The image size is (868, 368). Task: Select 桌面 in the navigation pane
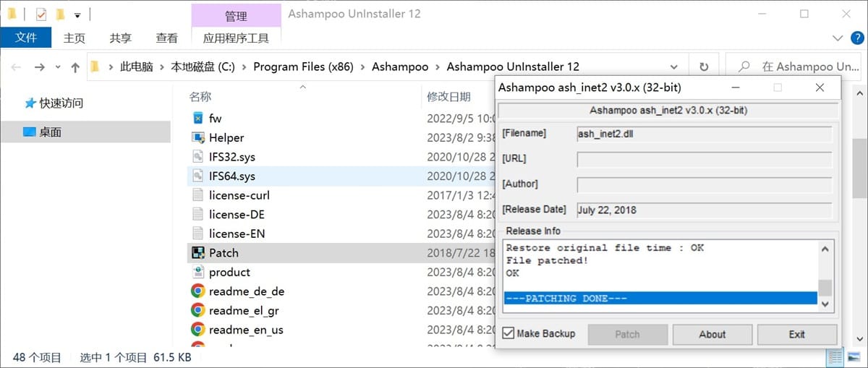pos(51,132)
